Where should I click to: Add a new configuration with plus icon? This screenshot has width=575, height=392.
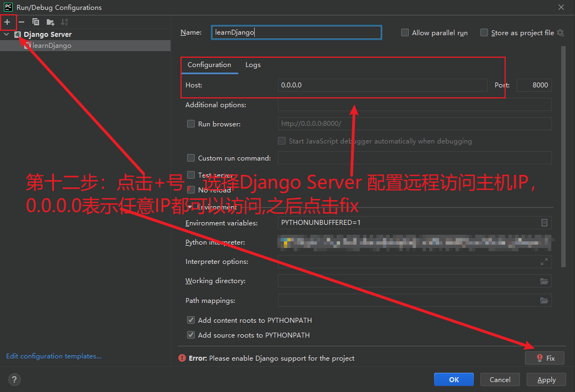7,22
